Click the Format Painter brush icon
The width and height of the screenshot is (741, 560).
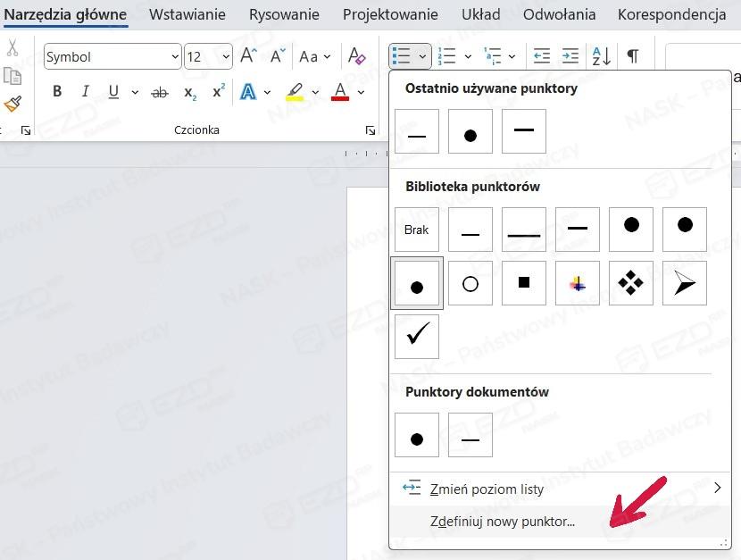click(12, 104)
